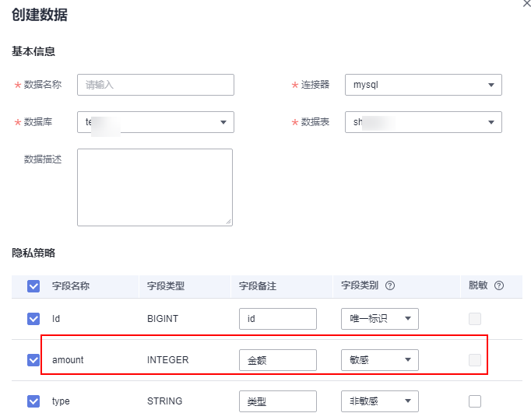This screenshot has width=531, height=420.
Task: Edit the id field remark input
Action: point(277,319)
